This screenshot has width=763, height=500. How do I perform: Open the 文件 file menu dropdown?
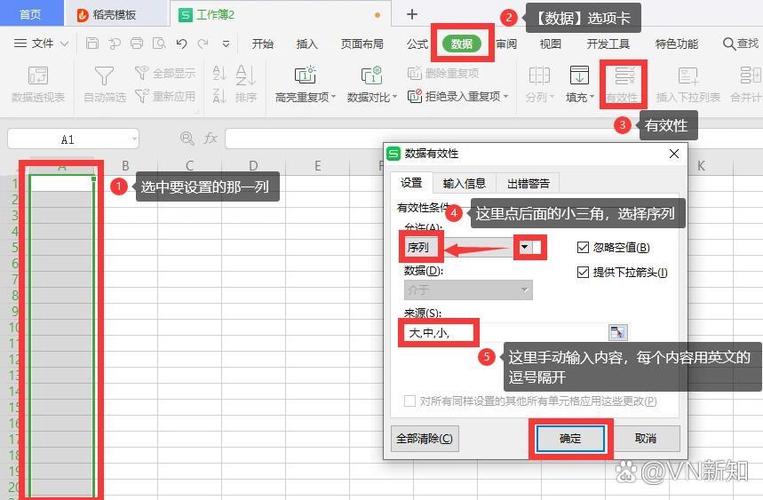click(41, 44)
